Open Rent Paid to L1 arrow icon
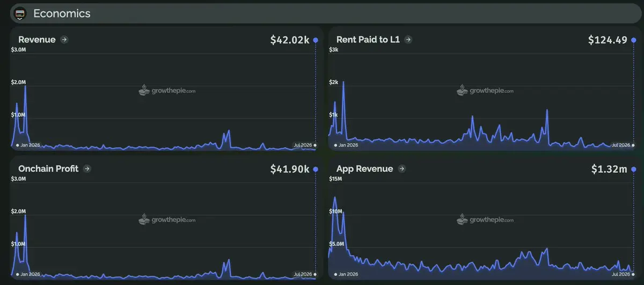644x285 pixels. (408, 39)
